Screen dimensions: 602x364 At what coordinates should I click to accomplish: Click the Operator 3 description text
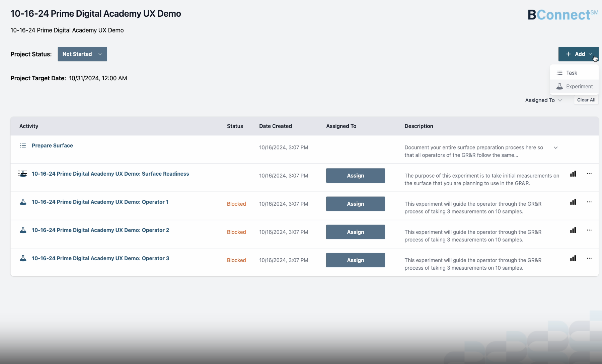click(473, 264)
